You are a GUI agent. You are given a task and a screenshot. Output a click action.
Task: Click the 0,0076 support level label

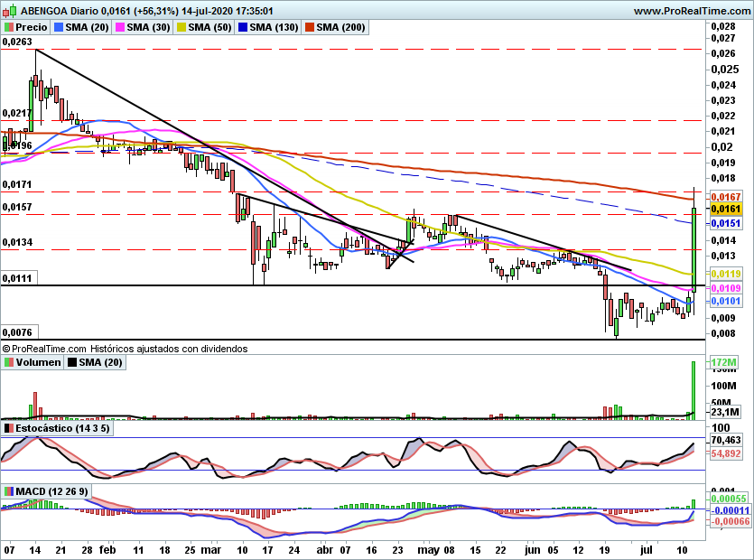coord(17,332)
